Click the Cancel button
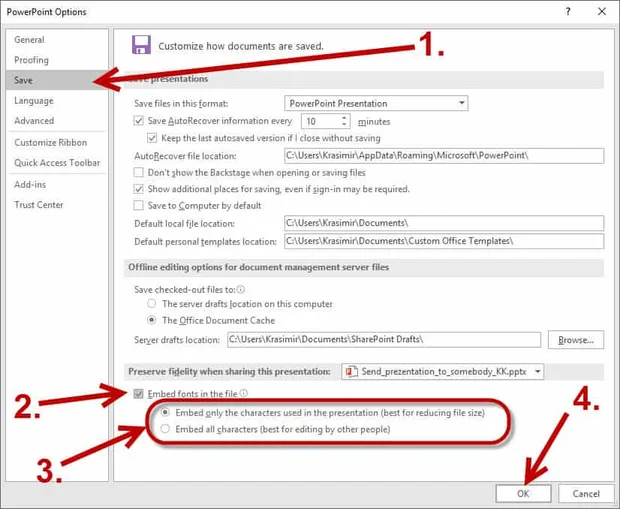This screenshot has height=509, width=620. click(x=586, y=494)
